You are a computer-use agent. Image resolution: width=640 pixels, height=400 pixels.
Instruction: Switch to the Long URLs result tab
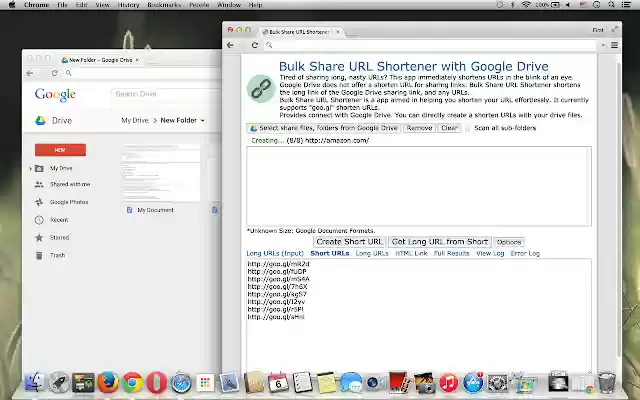point(372,253)
